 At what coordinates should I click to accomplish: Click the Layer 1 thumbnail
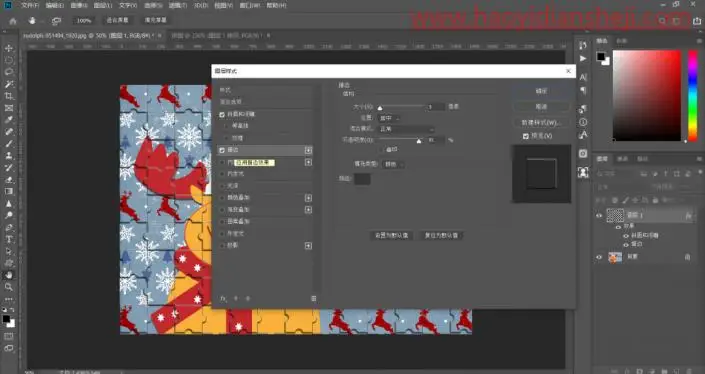pos(615,216)
